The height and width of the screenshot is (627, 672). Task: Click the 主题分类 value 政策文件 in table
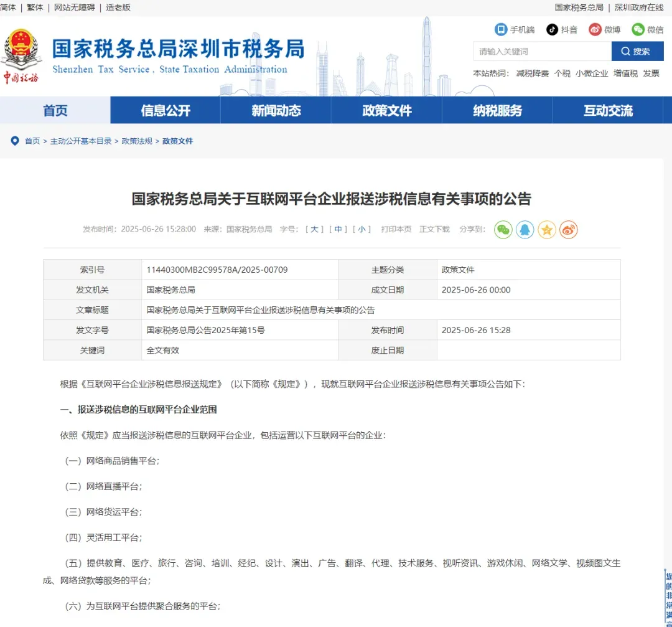pos(458,270)
